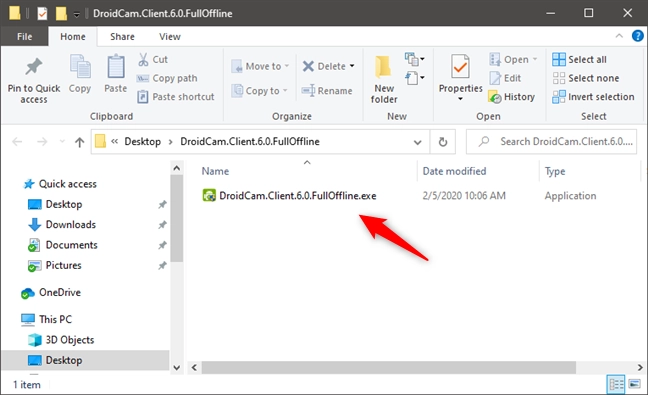
Task: Switch to the Share tab
Action: 122,37
